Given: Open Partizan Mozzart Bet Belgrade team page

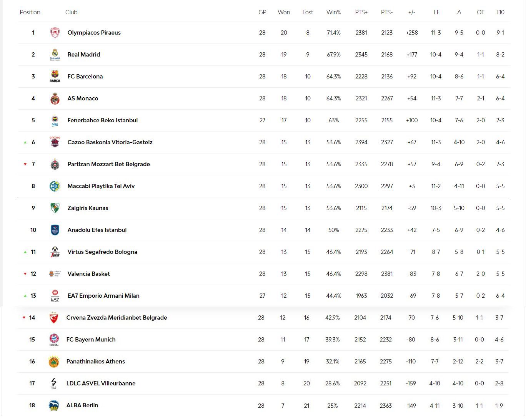Looking at the screenshot, I should pos(108,164).
